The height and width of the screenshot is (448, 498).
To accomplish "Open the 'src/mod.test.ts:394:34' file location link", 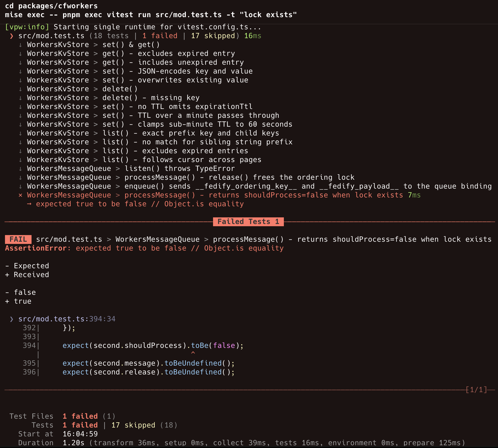I will pyautogui.click(x=67, y=319).
